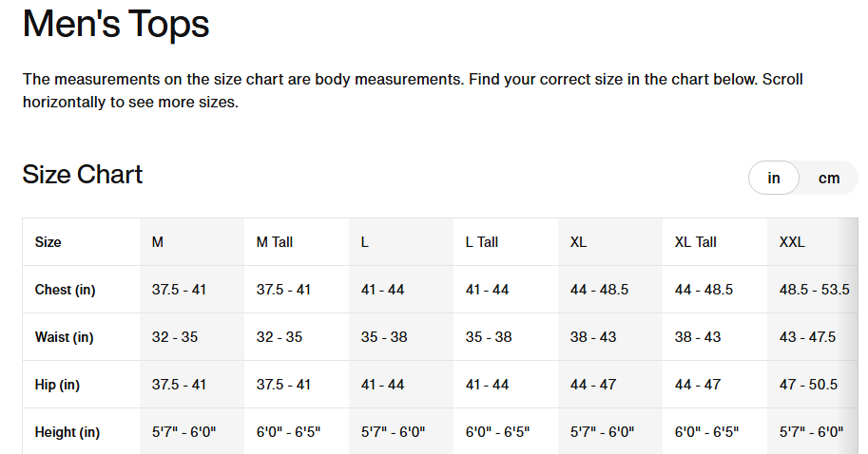The height and width of the screenshot is (454, 868).
Task: Click the body measurements description paragraph
Action: point(413,90)
